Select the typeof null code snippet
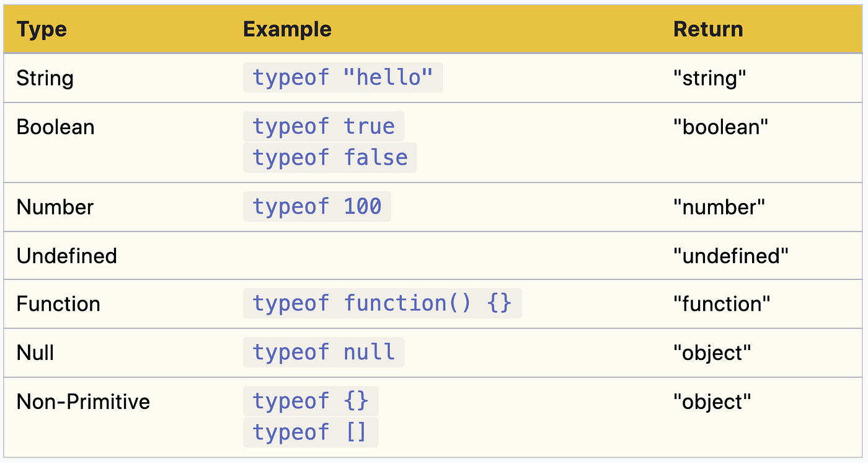Image resolution: width=868 pixels, height=463 pixels. tap(323, 352)
